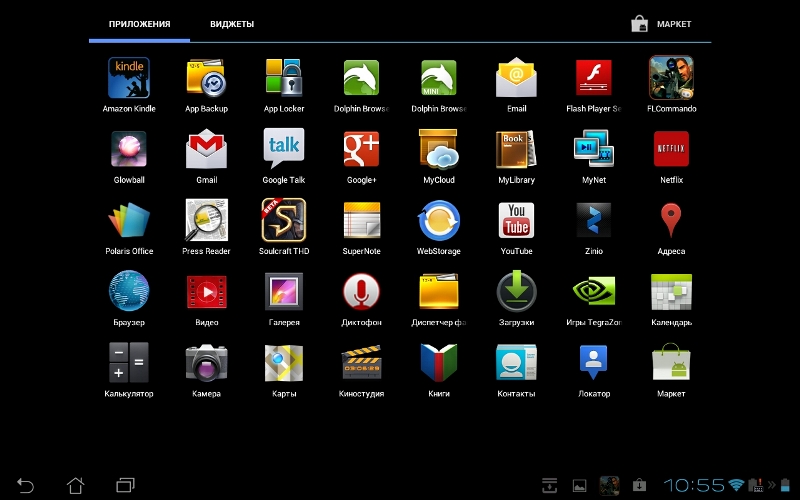Screen dimensions: 800x500
Task: Tap download notification icon in status bar
Action: click(549, 485)
